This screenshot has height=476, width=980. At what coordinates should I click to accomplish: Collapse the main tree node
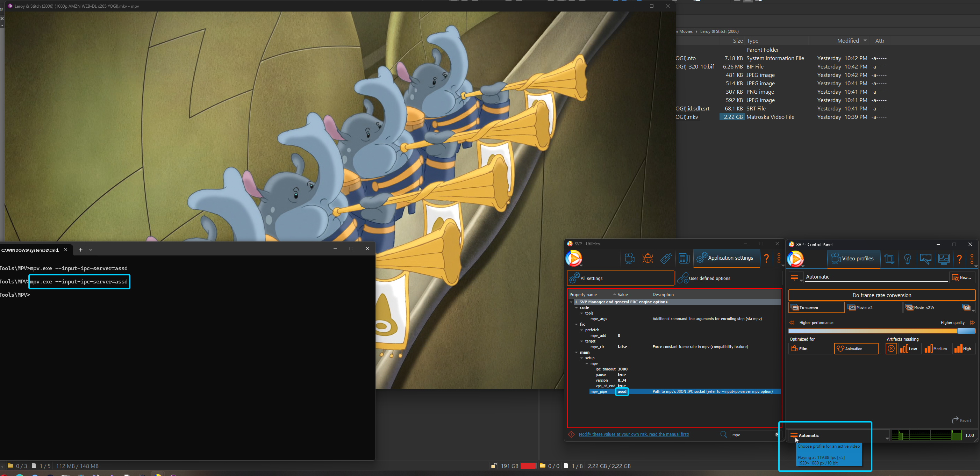tap(577, 352)
